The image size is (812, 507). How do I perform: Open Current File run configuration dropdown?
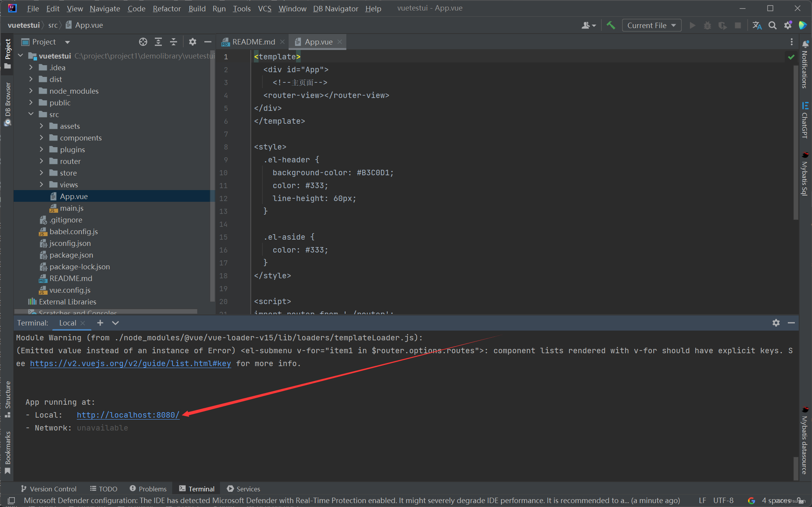tap(651, 25)
